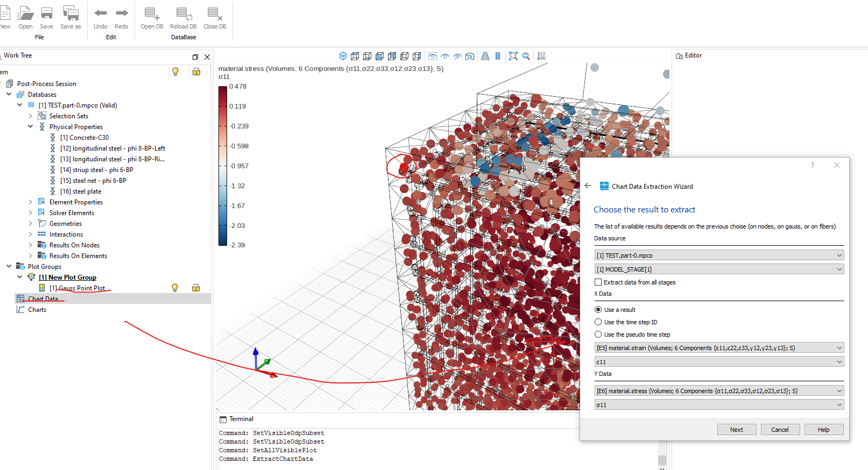Open the grid settings icon in viewport toolbar
This screenshot has width=868, height=470.
542,56
